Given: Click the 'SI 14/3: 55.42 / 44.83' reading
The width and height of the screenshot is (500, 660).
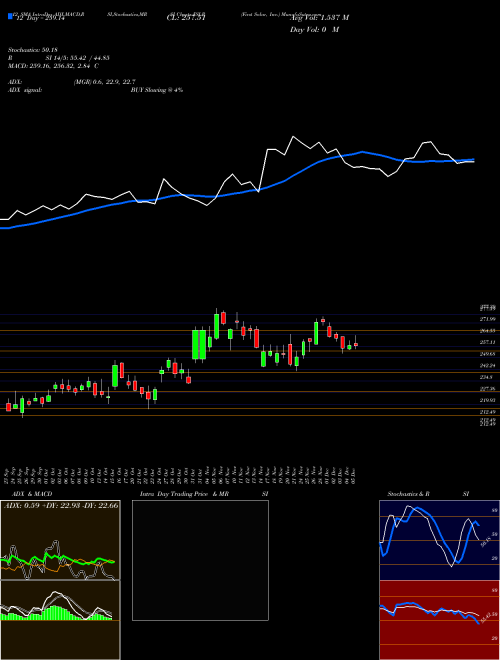Looking at the screenshot, I should [75, 58].
